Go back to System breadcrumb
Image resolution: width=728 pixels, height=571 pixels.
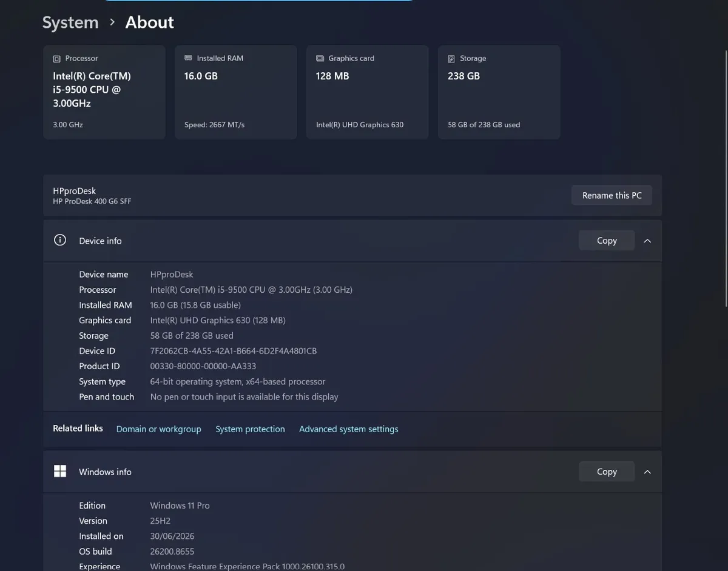click(x=70, y=22)
